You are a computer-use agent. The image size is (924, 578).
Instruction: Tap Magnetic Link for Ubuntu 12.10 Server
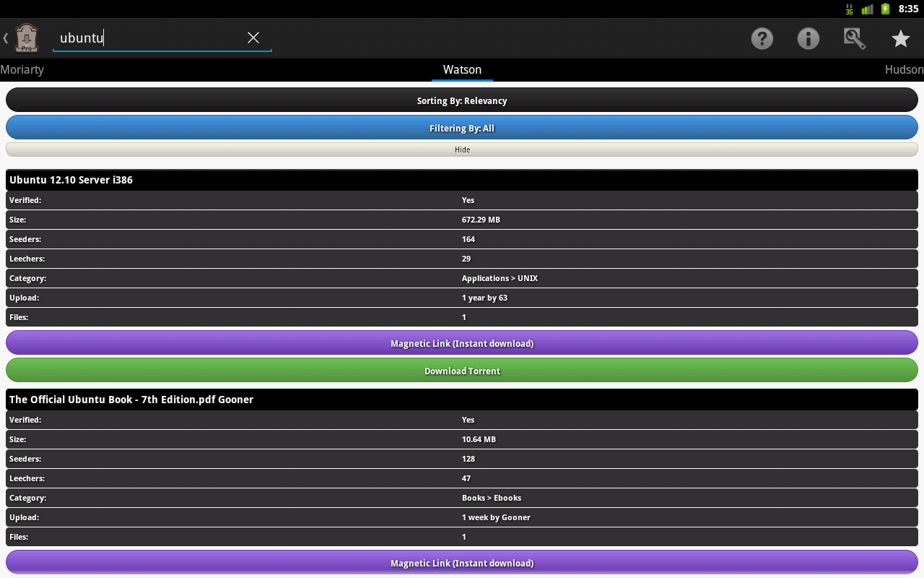tap(462, 343)
